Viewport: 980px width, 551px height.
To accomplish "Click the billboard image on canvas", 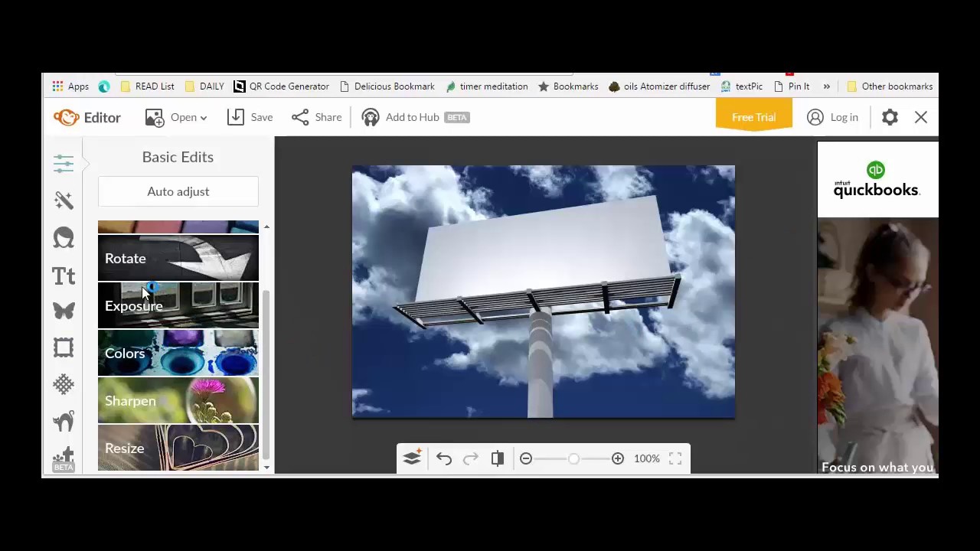I will coord(544,292).
